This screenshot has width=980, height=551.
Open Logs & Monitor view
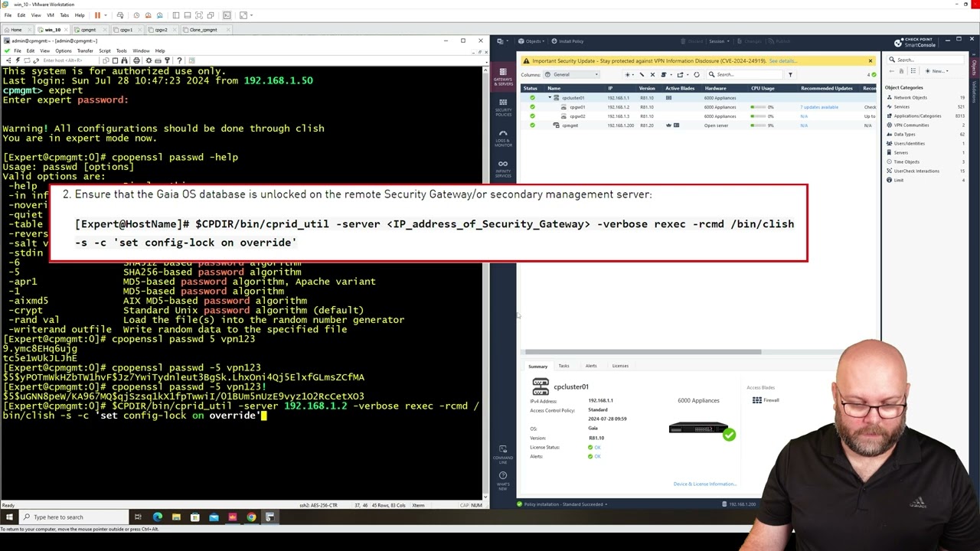coord(503,138)
